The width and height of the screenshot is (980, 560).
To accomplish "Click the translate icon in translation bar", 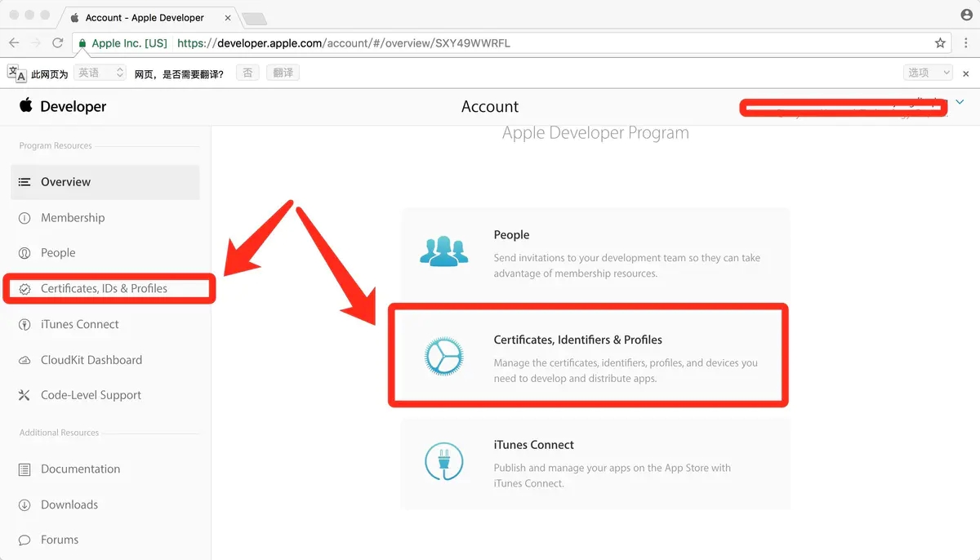I will point(16,73).
